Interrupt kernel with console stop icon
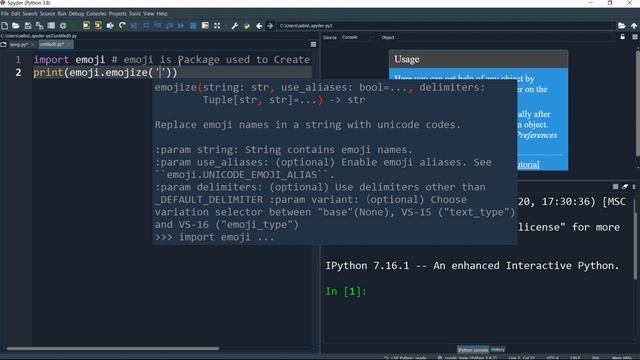This screenshot has height=360, width=640. 616,187
